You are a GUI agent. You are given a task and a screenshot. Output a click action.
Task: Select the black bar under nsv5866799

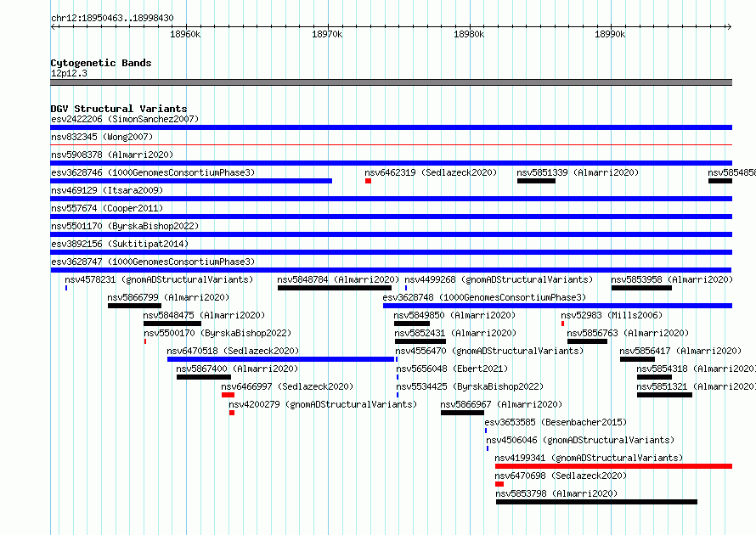click(134, 306)
